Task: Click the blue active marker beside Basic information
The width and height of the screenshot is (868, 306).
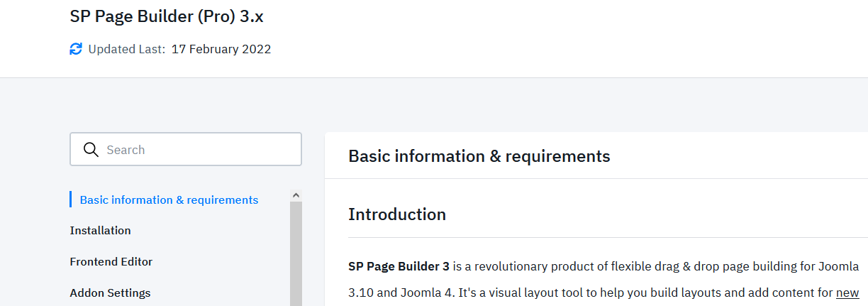Action: pyautogui.click(x=71, y=200)
